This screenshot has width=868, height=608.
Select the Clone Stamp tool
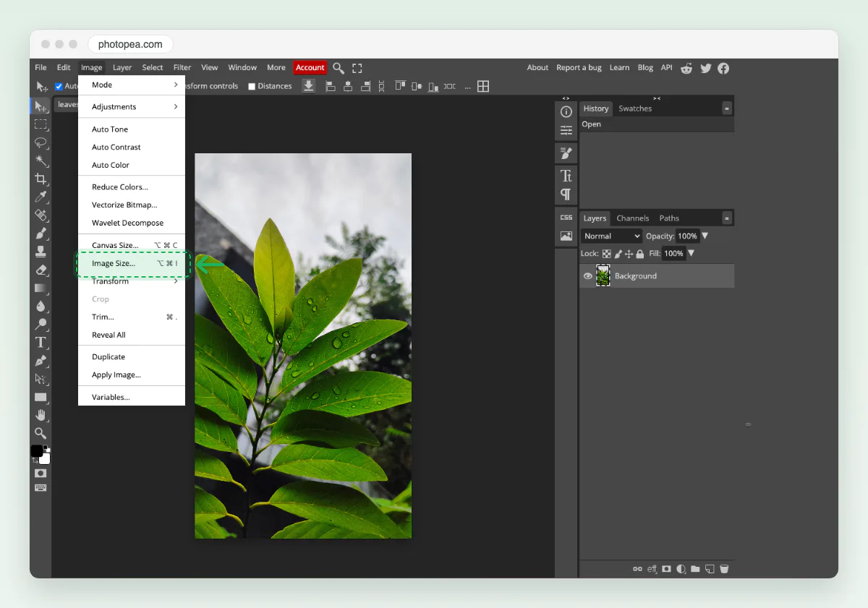coord(41,252)
